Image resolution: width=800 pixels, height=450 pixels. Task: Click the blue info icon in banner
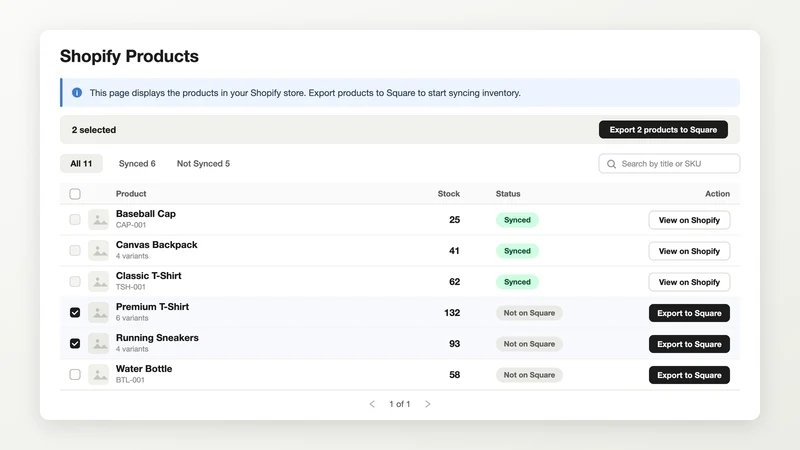click(x=77, y=93)
